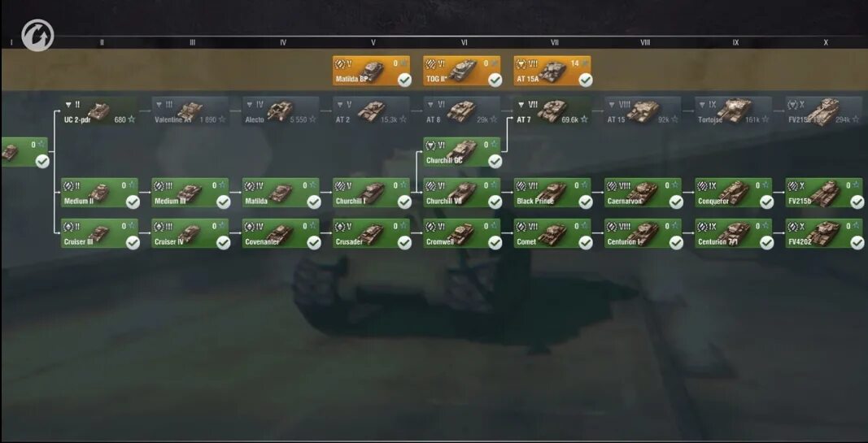Pick the Cromwell tank in tier VI

(462, 233)
